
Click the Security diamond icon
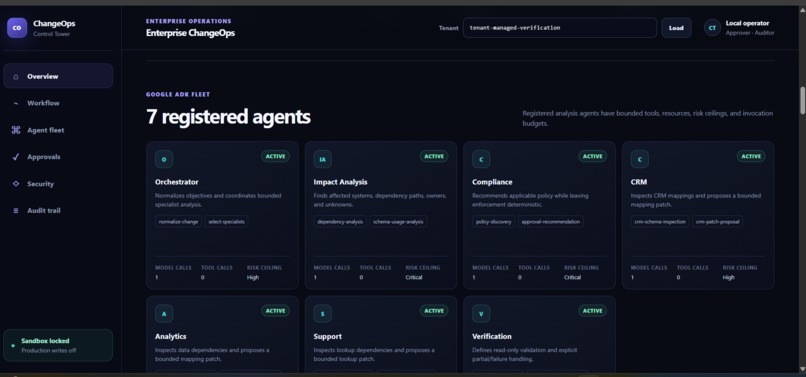(16, 184)
